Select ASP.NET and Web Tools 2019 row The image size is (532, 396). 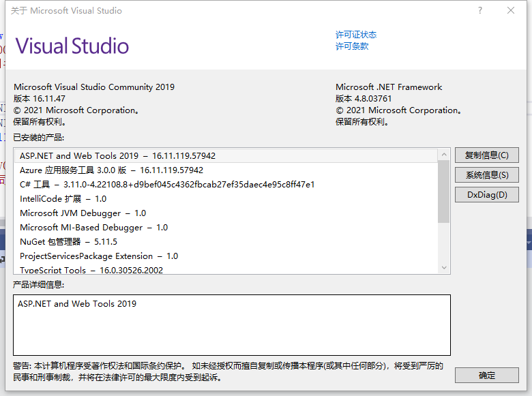click(x=226, y=155)
